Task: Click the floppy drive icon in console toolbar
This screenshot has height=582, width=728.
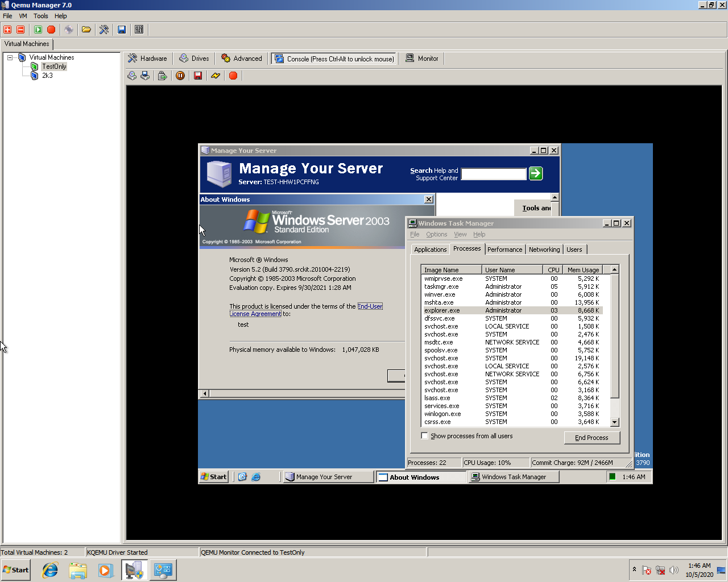Action: coord(145,76)
